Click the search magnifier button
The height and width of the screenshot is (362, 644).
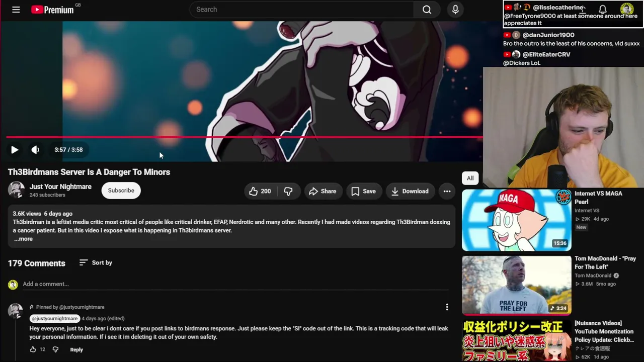[x=427, y=10]
